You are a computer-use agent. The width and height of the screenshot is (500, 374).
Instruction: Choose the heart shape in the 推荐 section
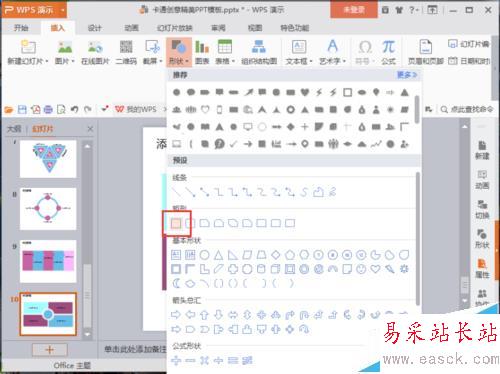[x=305, y=92]
